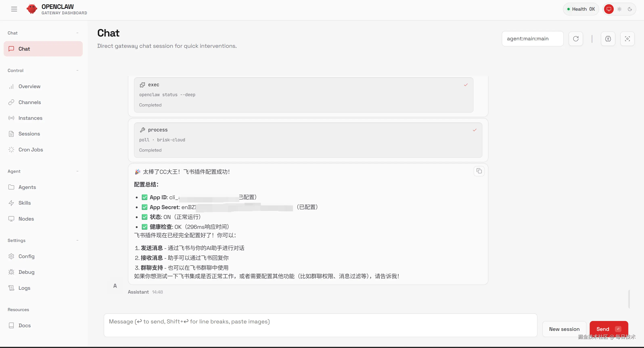Open the agent:main:main session selector

(x=532, y=39)
